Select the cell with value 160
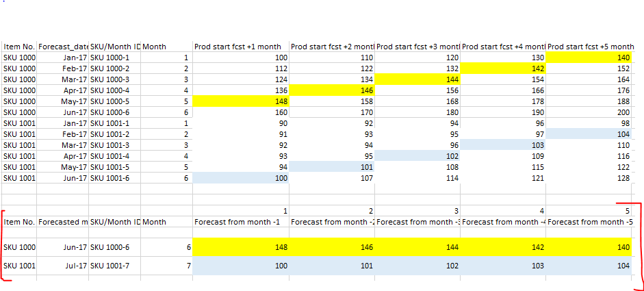This screenshot has width=644, height=291. (x=241, y=112)
